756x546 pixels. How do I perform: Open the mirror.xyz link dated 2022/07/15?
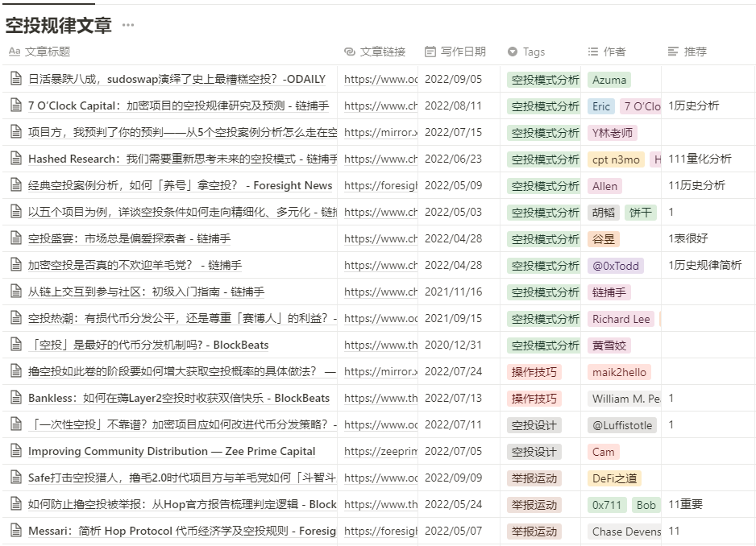click(x=380, y=133)
